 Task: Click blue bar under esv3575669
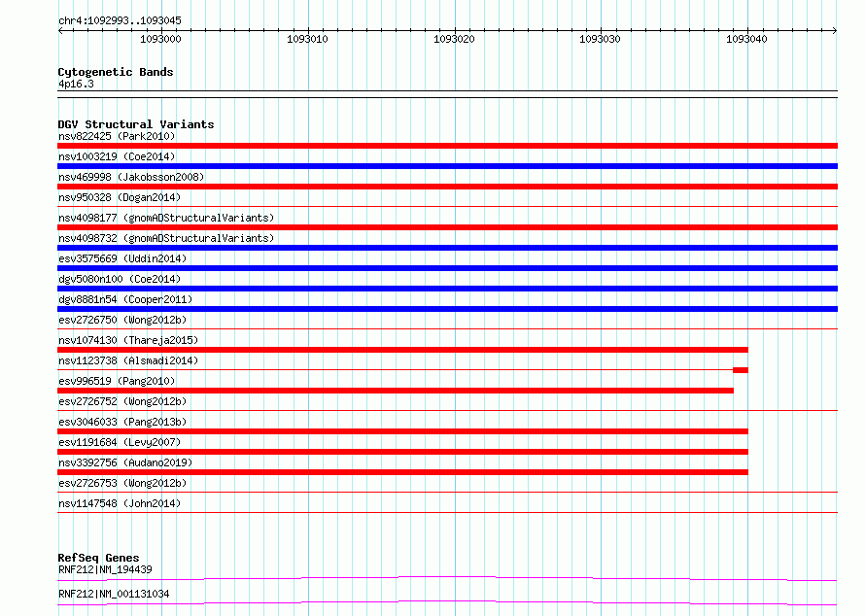[447, 268]
